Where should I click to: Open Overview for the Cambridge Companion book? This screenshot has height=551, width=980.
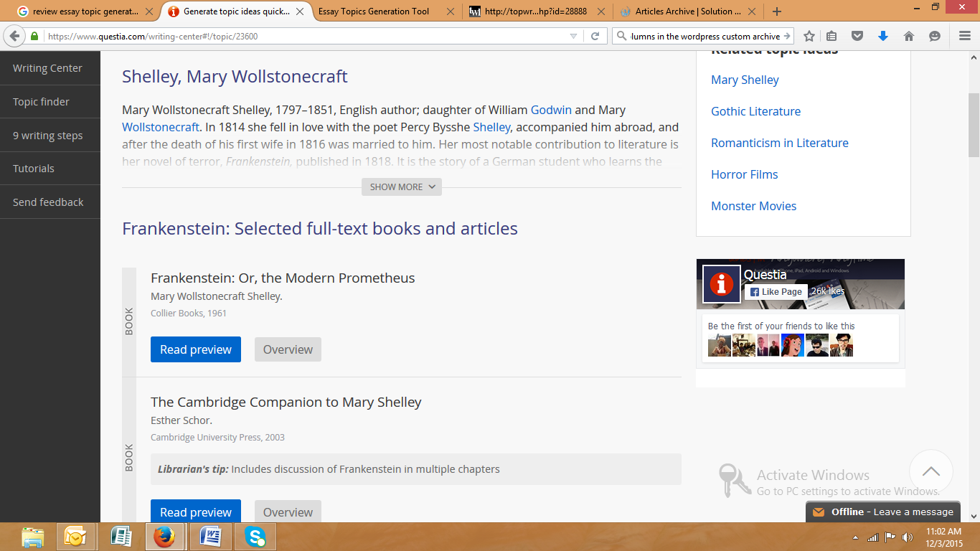point(288,512)
